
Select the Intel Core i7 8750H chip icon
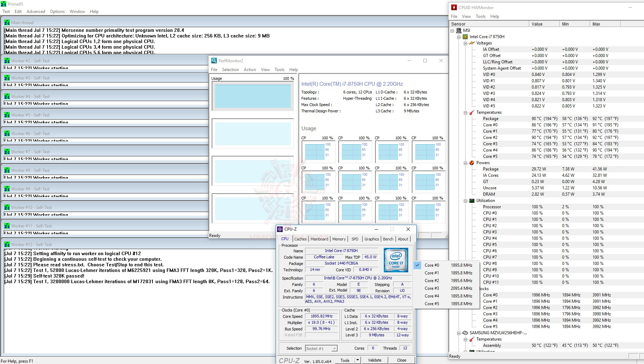coord(465,37)
